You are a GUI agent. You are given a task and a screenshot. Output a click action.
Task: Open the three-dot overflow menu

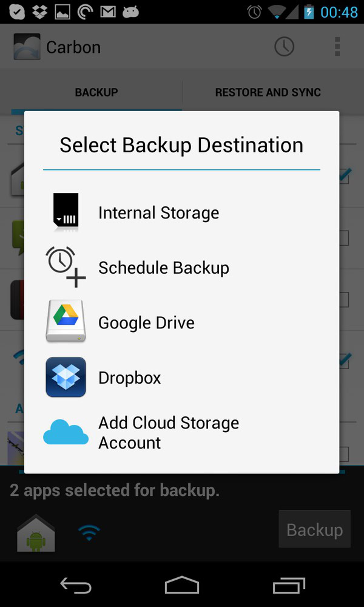[x=337, y=47]
